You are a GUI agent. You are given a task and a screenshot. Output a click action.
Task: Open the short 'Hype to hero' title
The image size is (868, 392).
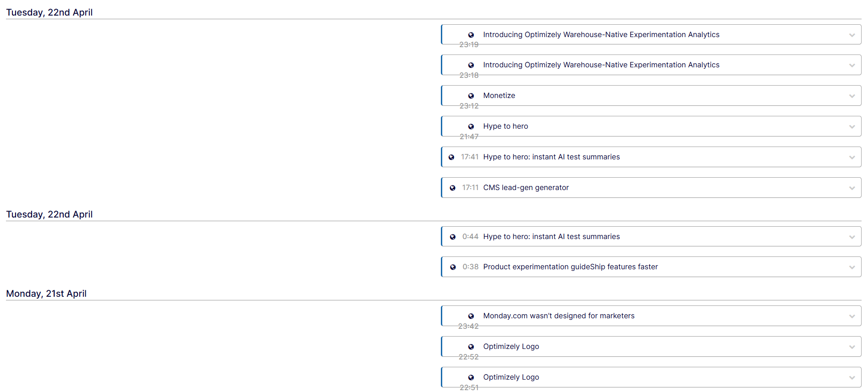coord(505,126)
